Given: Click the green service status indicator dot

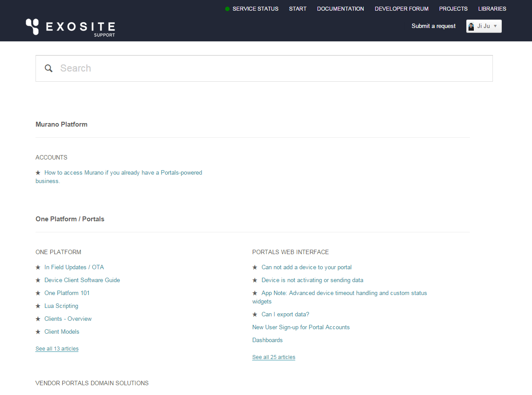Looking at the screenshot, I should tap(227, 9).
